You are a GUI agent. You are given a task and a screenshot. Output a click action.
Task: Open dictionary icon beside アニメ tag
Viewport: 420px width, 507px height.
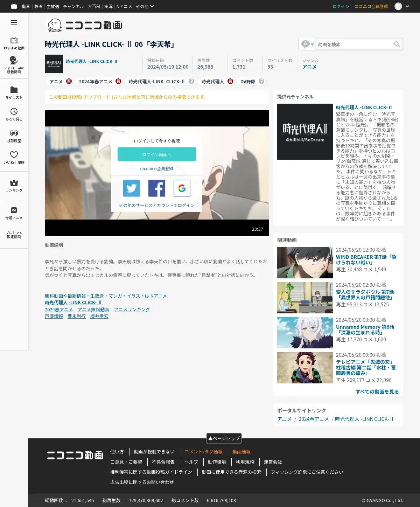click(x=69, y=81)
